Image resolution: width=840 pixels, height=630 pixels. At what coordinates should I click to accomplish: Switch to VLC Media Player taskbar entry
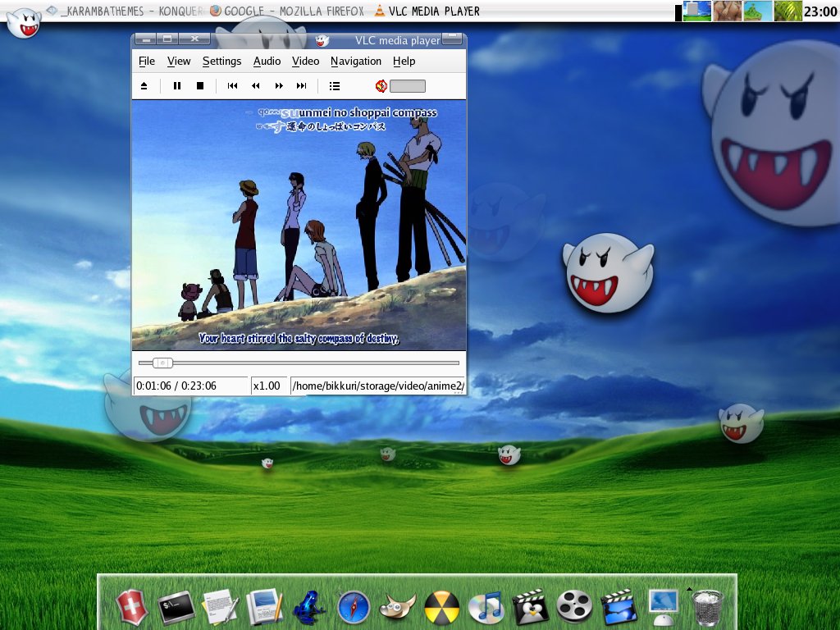coord(427,11)
